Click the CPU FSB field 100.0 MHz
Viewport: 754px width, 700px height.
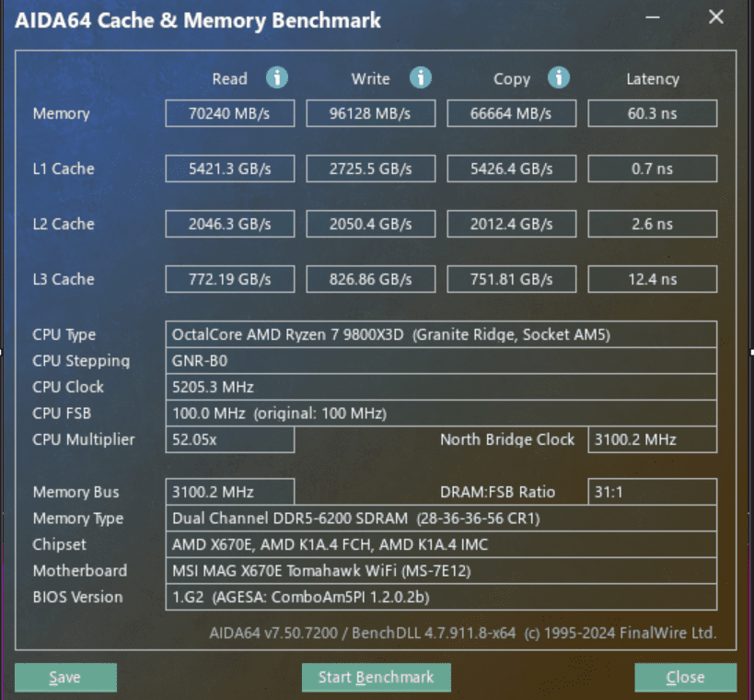click(x=441, y=414)
